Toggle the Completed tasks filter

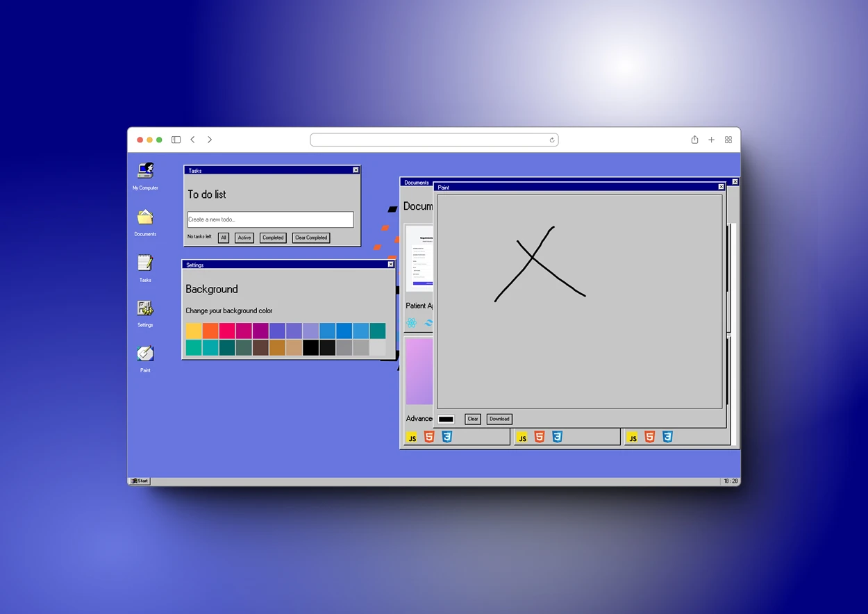tap(272, 238)
